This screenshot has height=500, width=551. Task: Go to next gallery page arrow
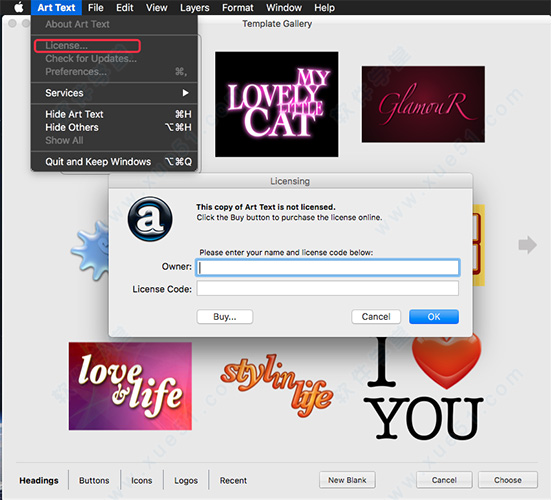pos(527,244)
